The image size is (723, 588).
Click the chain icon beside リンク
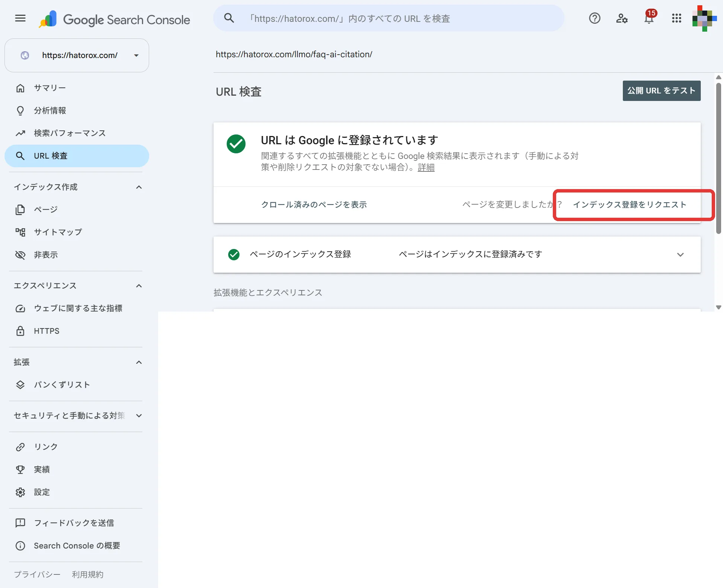pos(20,447)
